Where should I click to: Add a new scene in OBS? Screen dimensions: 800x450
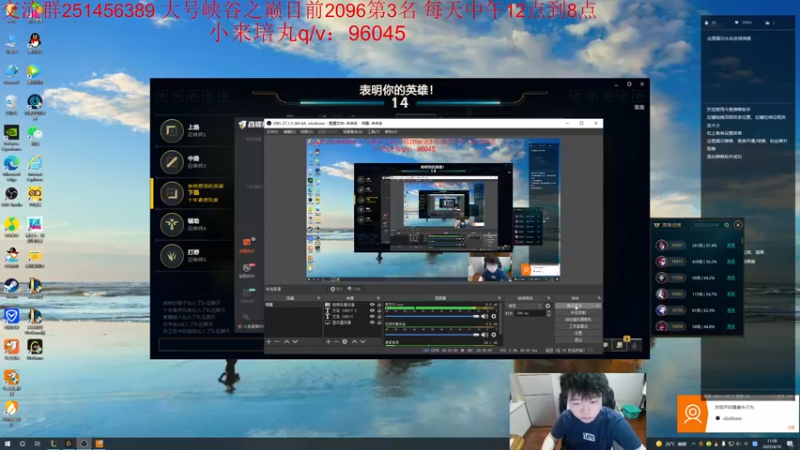[269, 341]
